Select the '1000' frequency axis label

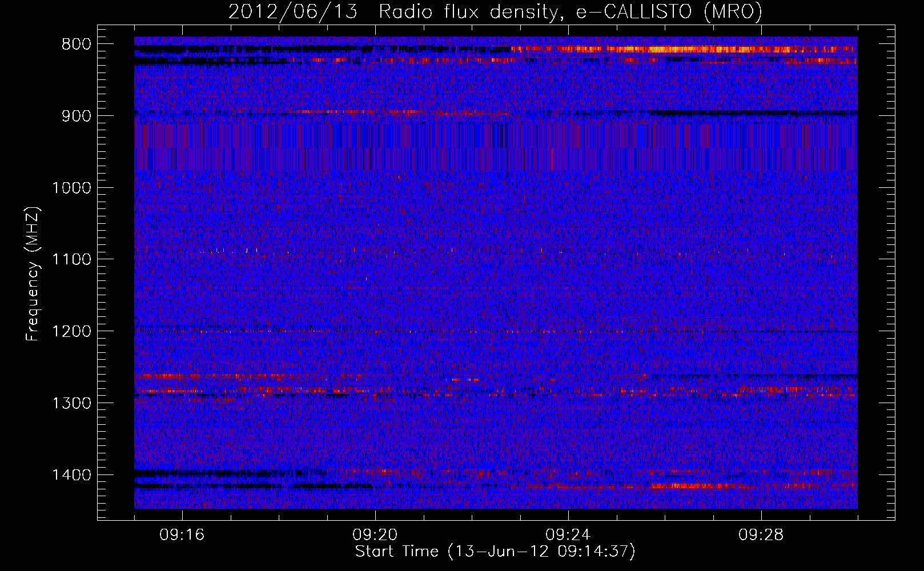coord(72,188)
